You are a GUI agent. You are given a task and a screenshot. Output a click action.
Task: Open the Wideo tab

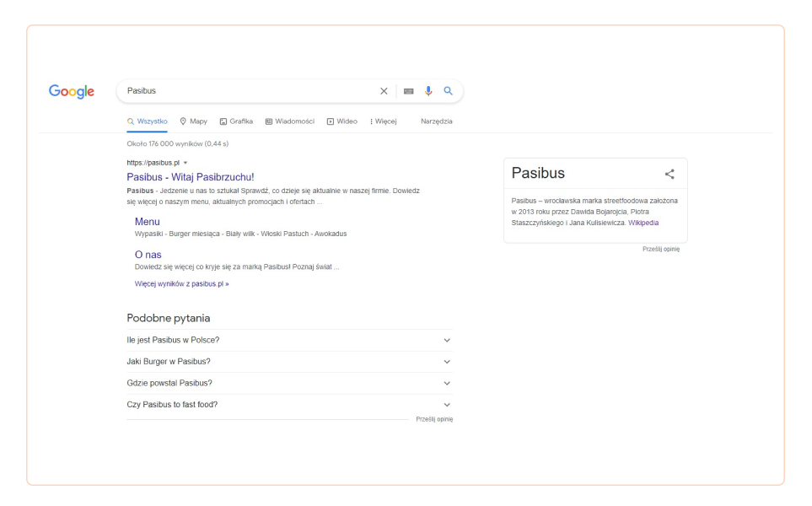click(341, 121)
